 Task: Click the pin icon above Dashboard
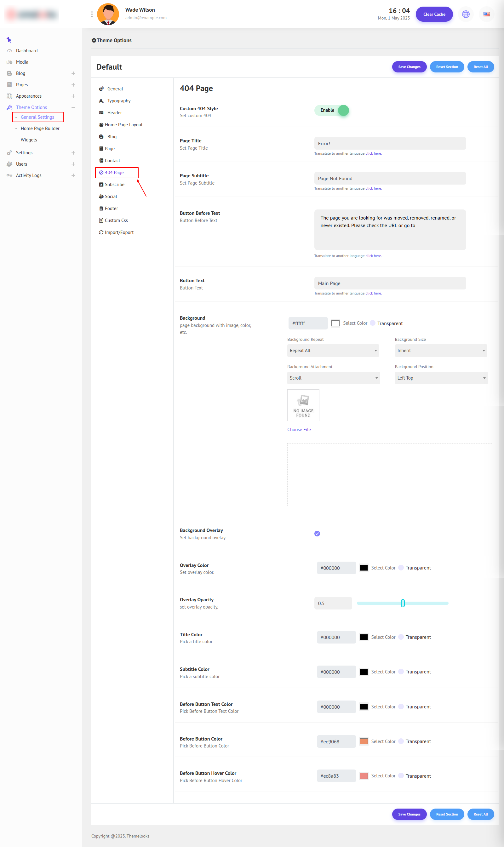9,40
